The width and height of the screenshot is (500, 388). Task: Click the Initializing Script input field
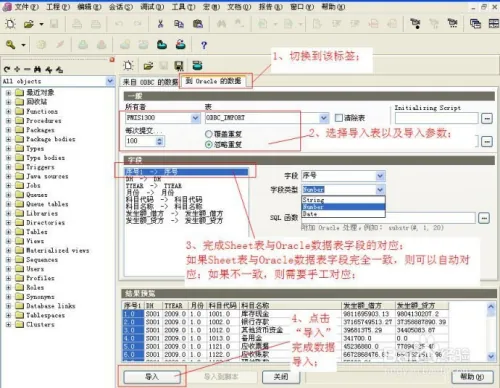coord(437,118)
